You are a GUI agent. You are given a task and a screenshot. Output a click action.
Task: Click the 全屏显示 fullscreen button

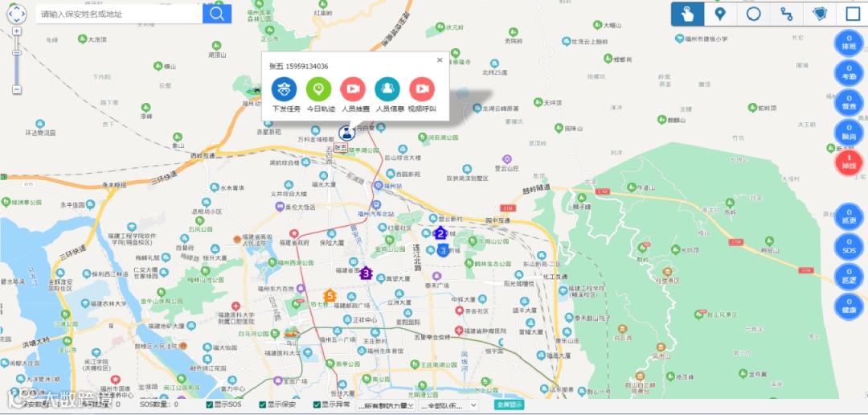(x=510, y=405)
